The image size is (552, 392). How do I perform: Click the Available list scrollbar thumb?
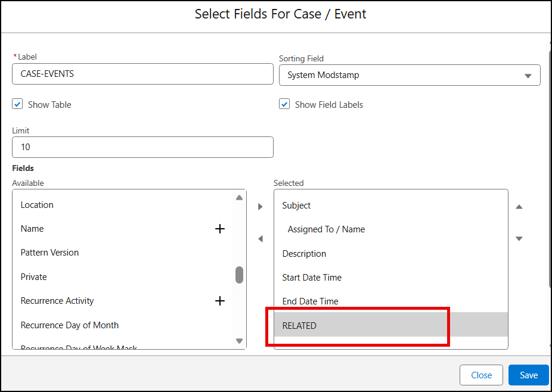pyautogui.click(x=239, y=275)
